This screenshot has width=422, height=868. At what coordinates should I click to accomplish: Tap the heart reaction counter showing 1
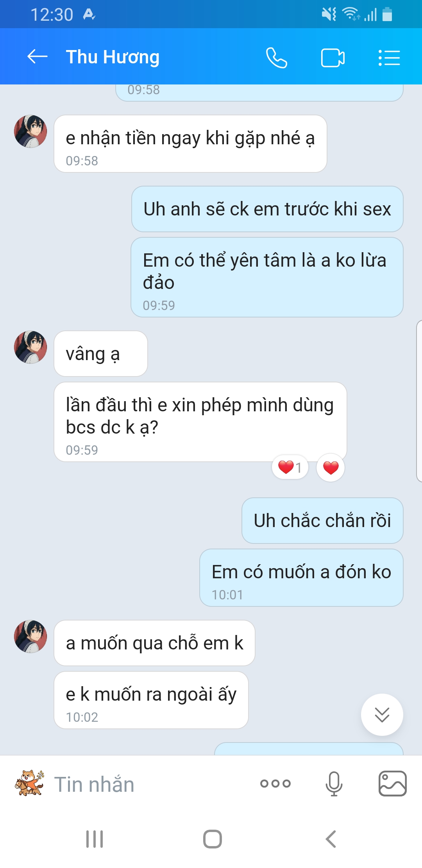[x=290, y=467]
